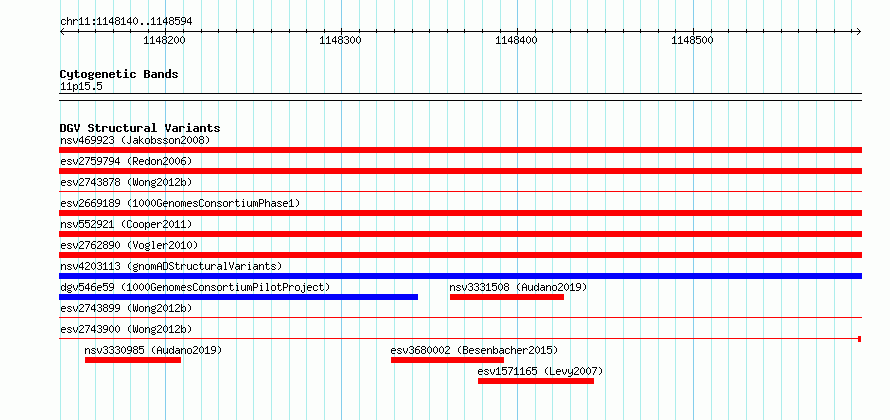The height and width of the screenshot is (420, 890).
Task: Open variant nsv3330985 (Audano2019) label
Action: [x=153, y=350]
